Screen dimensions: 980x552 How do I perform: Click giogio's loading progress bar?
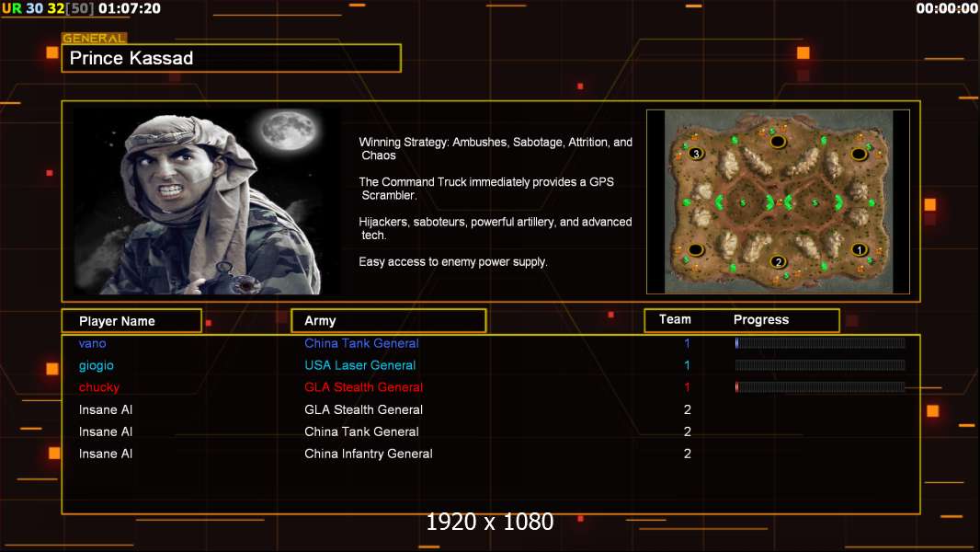820,365
